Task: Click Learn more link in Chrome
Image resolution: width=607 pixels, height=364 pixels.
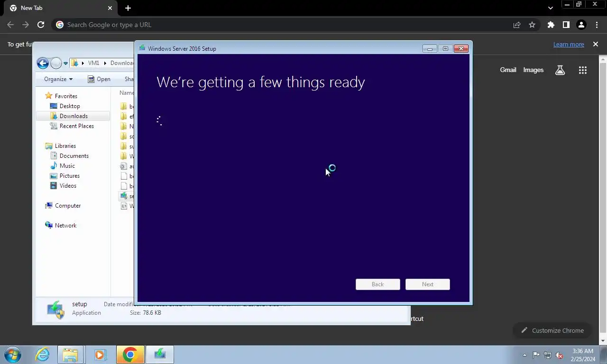Action: tap(569, 44)
